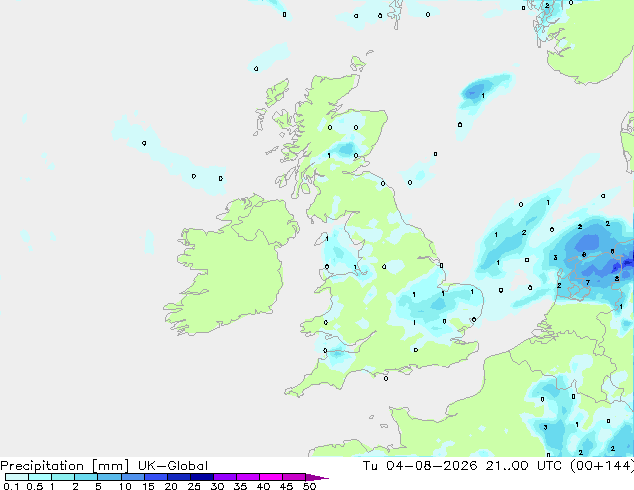Screen dimensions: 634x490
Task: Click the '(00+144)' forecast hour text
Action: pyautogui.click(x=602, y=466)
